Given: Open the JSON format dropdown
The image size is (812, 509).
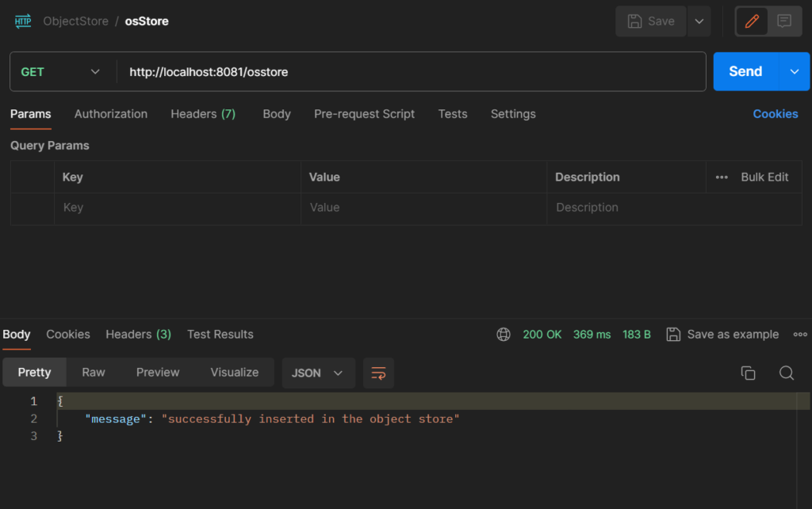Looking at the screenshot, I should 317,373.
